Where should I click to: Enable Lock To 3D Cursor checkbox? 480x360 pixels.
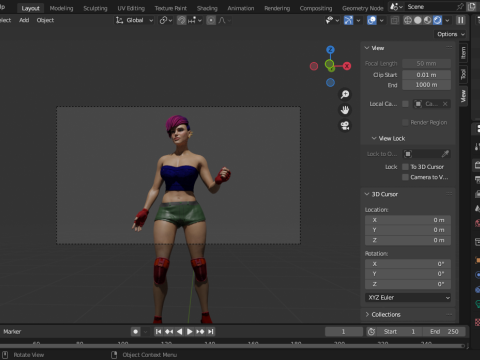405,167
